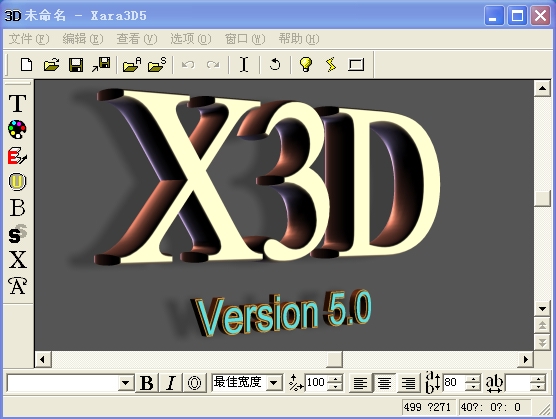Open the B bevel options tool
Viewport: 556px width, 419px height.
tap(17, 208)
